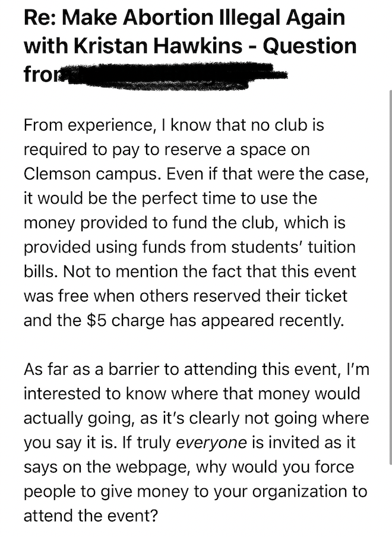Click the phrase "reserved their ticket"
The width and height of the screenshot is (392, 537).
click(270, 296)
